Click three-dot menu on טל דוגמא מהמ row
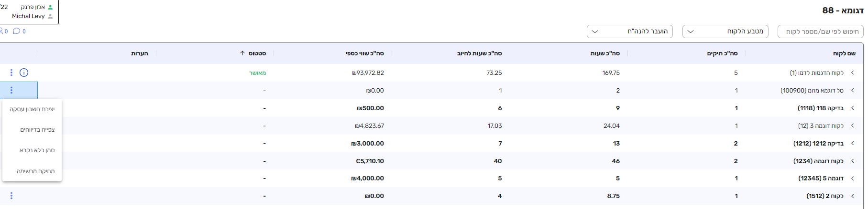 pos(11,90)
